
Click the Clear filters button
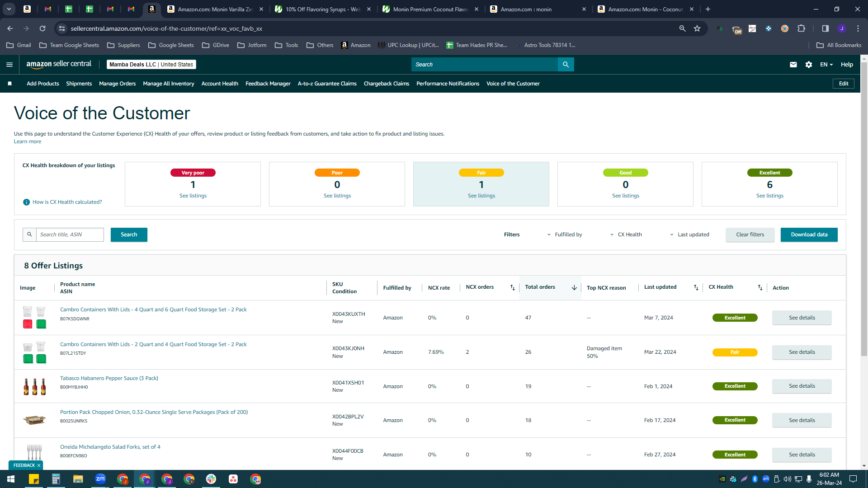coord(750,235)
